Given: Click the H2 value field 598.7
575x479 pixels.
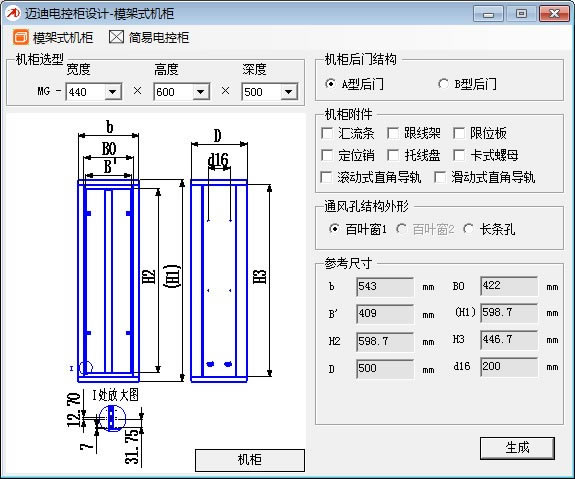Looking at the screenshot, I should (385, 342).
